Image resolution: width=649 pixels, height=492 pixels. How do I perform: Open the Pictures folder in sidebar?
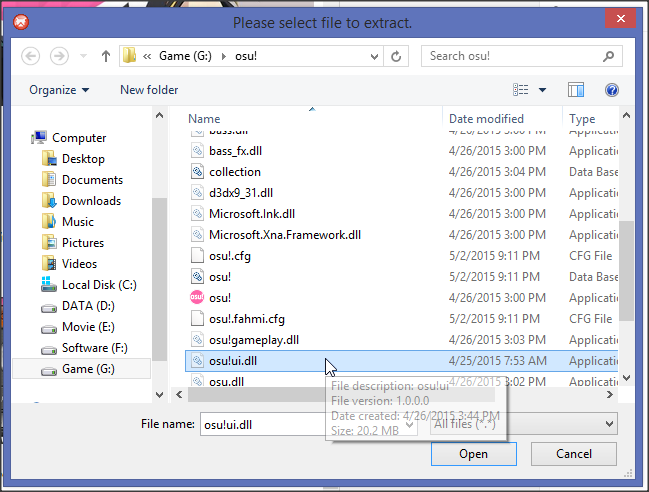(83, 243)
